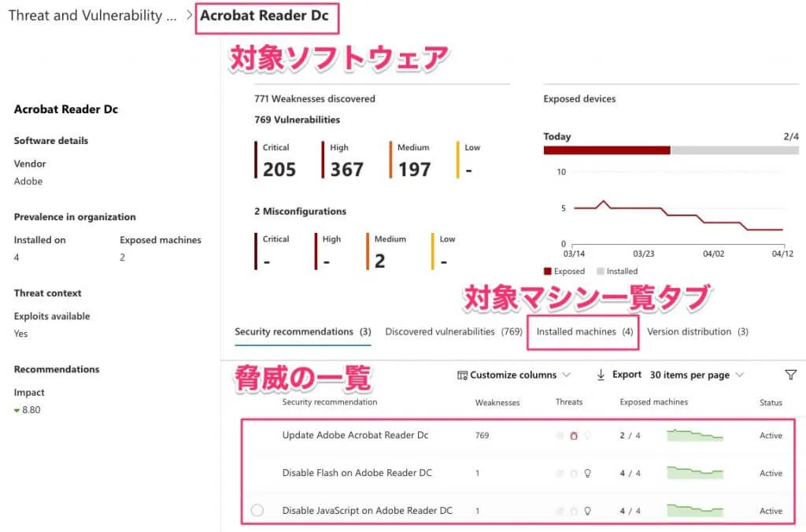Click Medium 2 misconfigurations count
Screen dimensions: 806x532
click(379, 261)
